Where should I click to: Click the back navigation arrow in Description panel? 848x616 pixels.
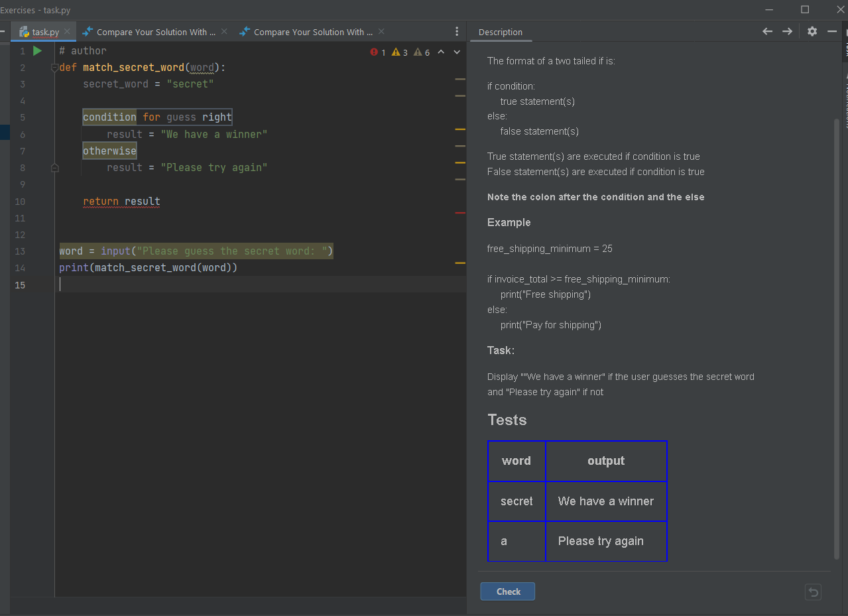point(767,31)
